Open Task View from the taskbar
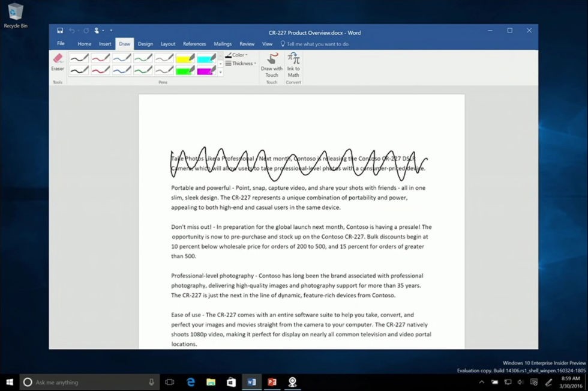This screenshot has width=588, height=391. click(x=169, y=382)
